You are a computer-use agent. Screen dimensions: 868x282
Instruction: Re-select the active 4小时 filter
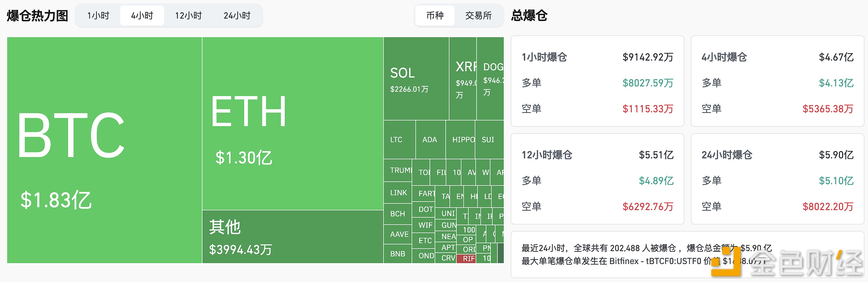point(142,15)
